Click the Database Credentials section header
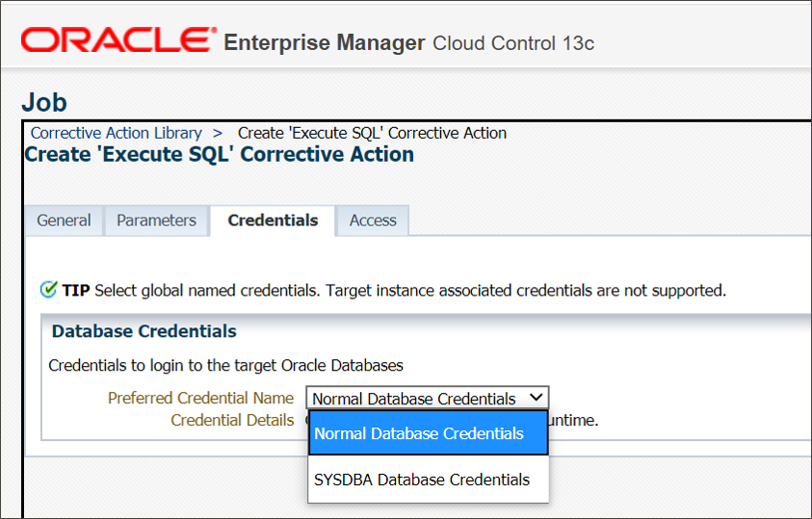 tap(144, 331)
